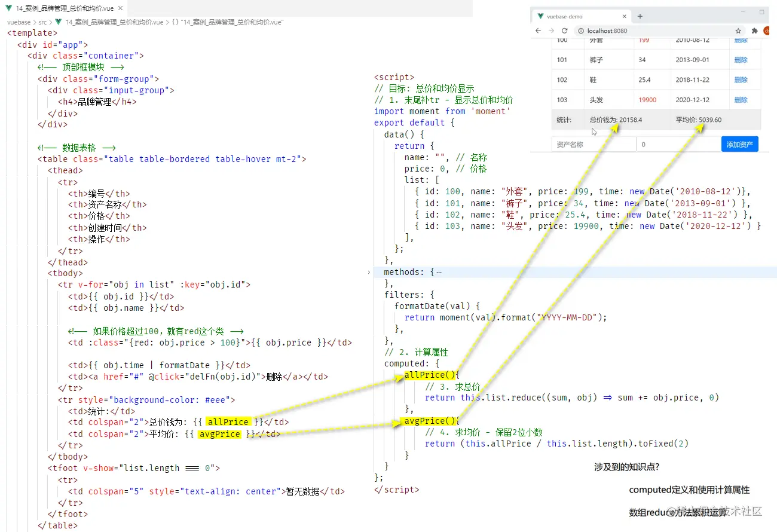
Task: Go forward in the browser window
Action: 551,30
